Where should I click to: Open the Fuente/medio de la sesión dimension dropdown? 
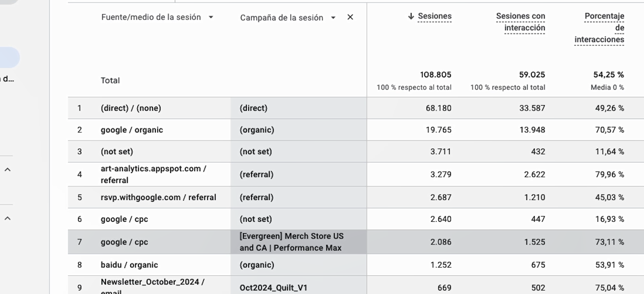point(211,17)
